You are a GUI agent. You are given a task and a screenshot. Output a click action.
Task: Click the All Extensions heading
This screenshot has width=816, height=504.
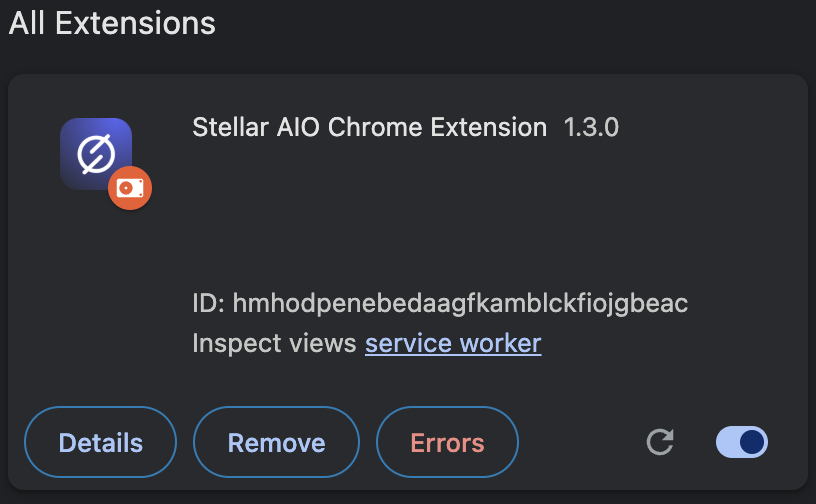coord(112,23)
